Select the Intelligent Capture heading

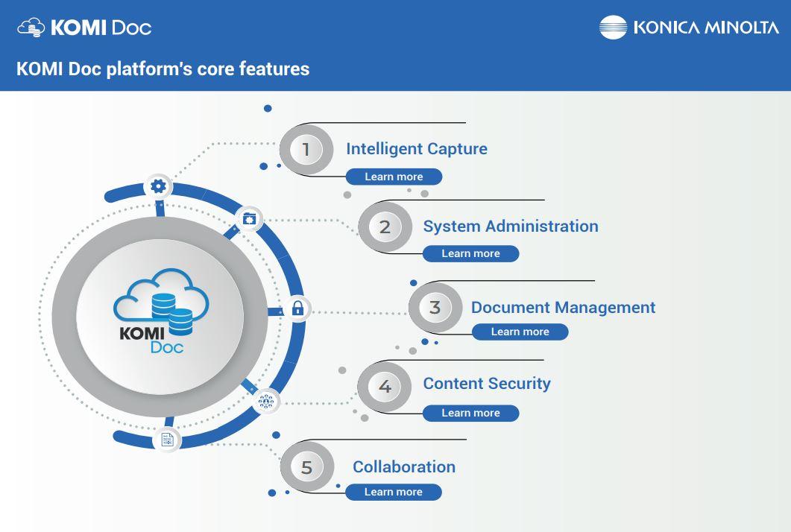pyautogui.click(x=417, y=149)
